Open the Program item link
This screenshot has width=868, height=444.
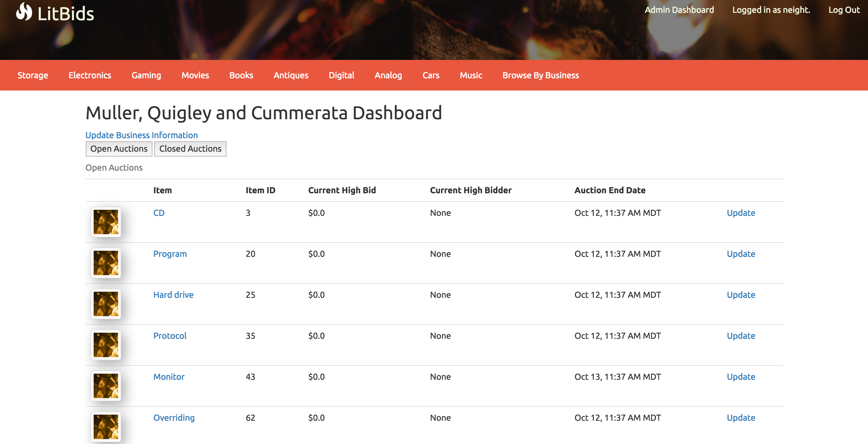click(170, 254)
